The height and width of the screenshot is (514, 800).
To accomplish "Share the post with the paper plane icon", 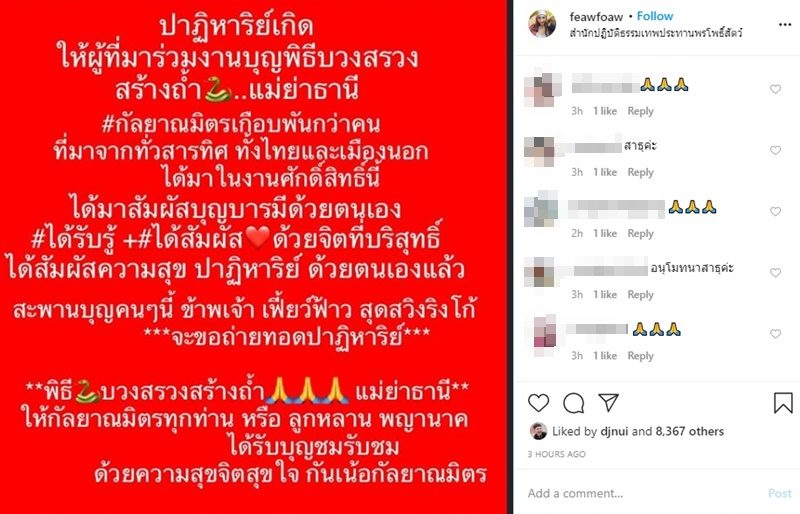I will pos(608,403).
